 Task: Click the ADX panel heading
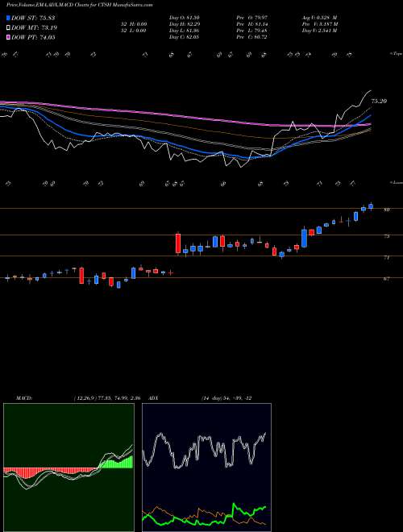(153, 398)
